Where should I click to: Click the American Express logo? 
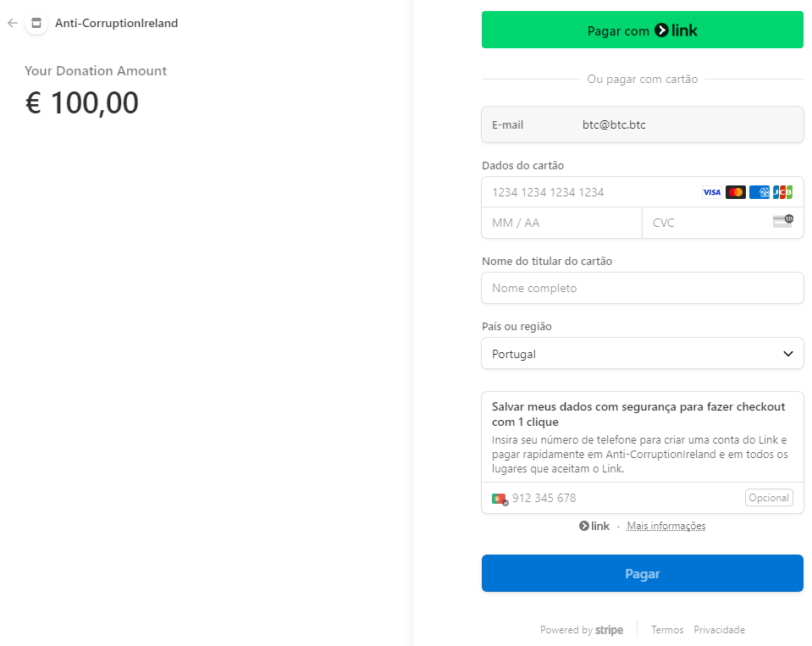[760, 192]
